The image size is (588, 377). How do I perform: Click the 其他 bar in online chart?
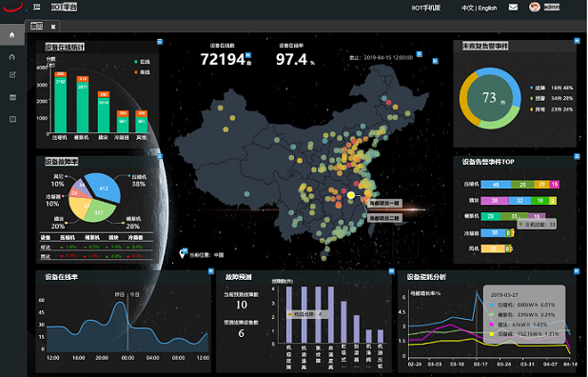pos(142,122)
